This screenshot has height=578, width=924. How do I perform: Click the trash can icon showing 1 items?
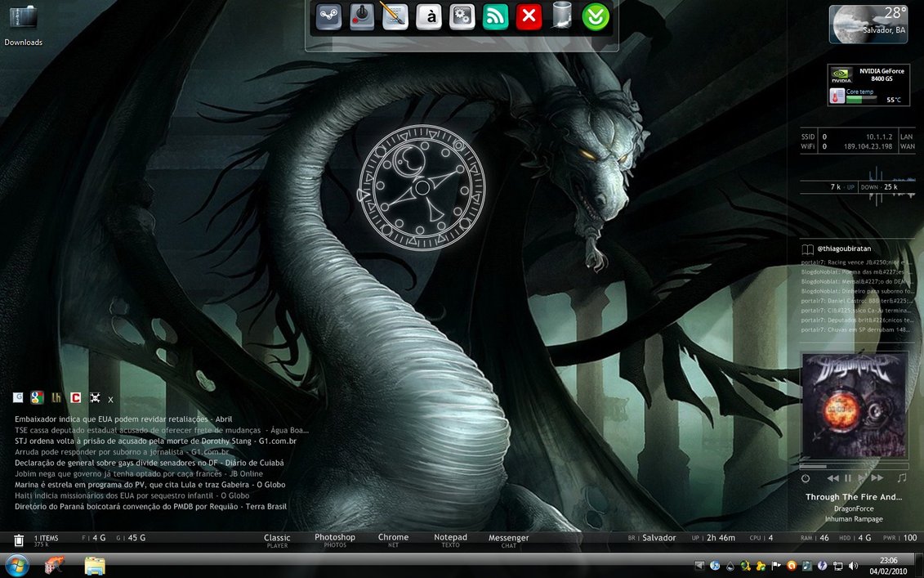click(x=19, y=540)
